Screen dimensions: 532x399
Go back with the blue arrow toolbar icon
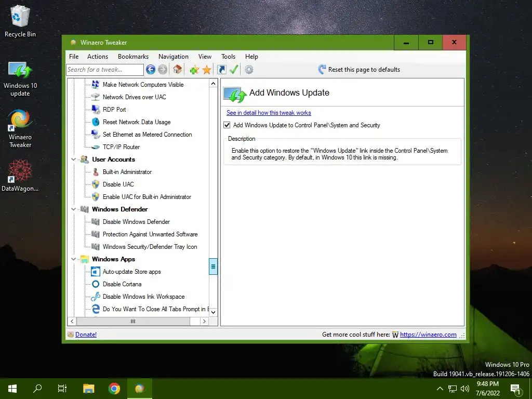click(x=151, y=70)
